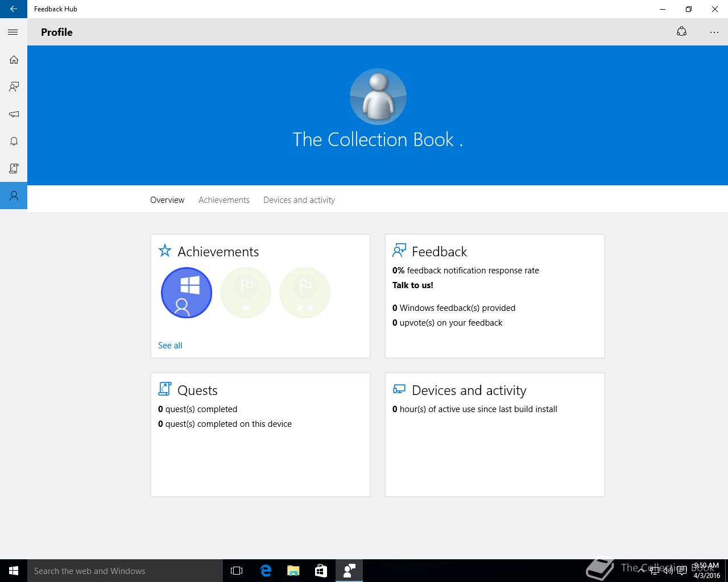
Task: Open the Feedback card heading
Action: pos(439,252)
